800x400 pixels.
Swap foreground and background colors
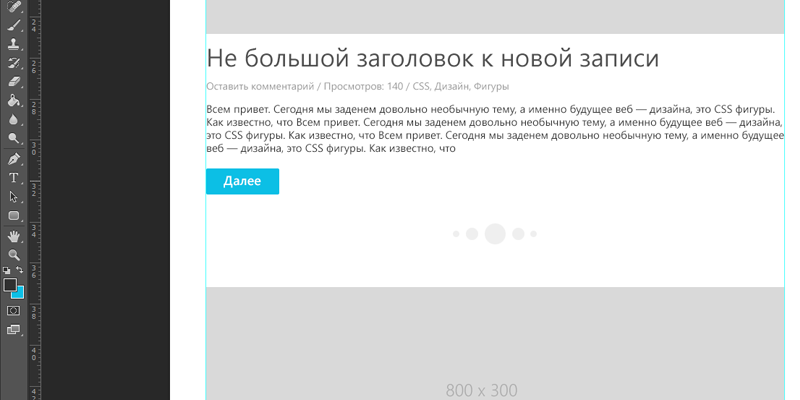pos(19,271)
